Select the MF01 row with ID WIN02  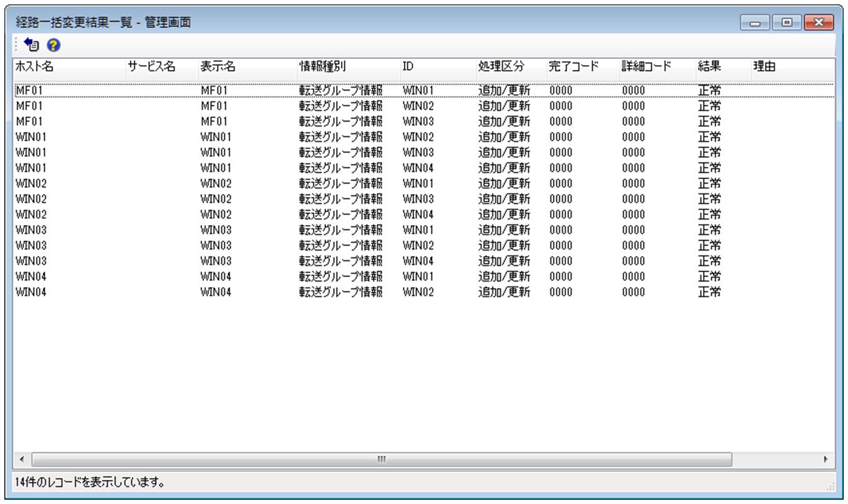424,106
